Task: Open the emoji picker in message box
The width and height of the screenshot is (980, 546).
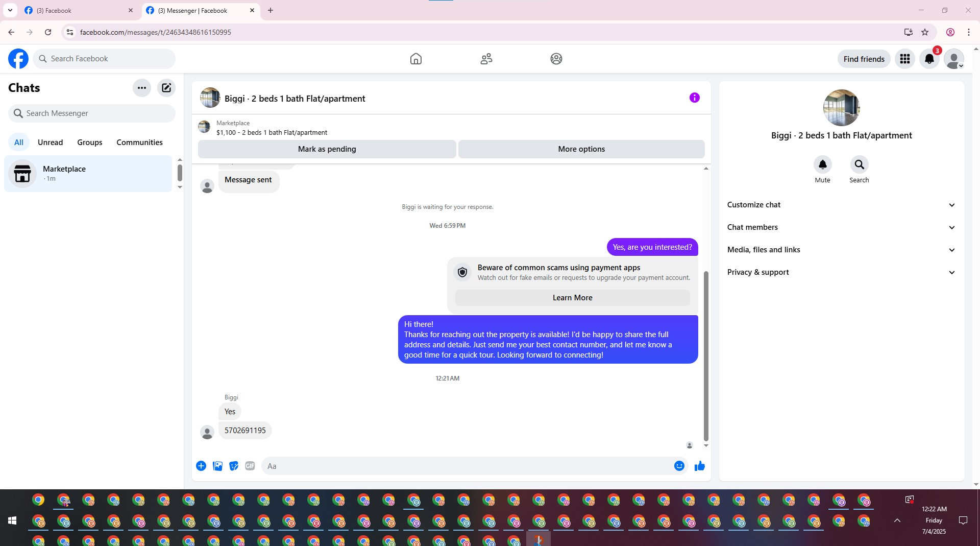Action: click(x=679, y=466)
